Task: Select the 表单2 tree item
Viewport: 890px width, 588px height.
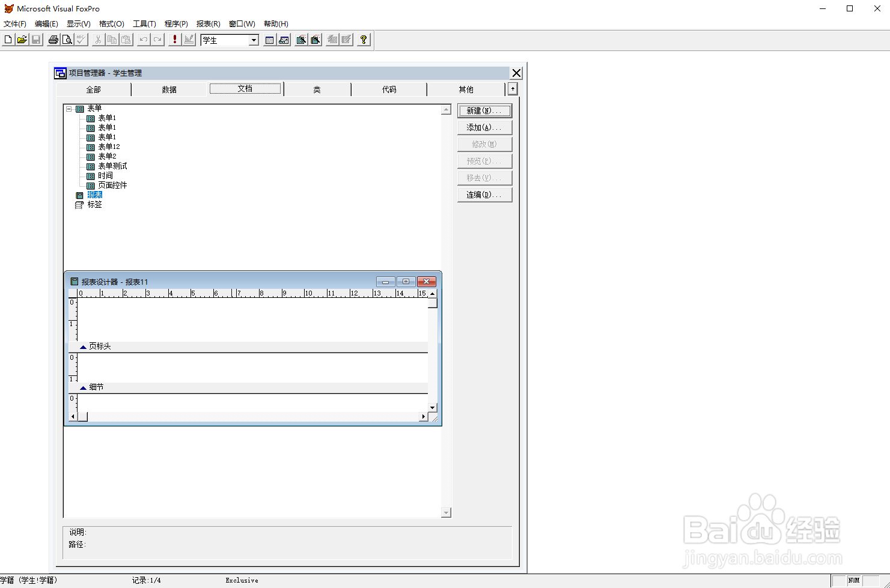Action: [107, 156]
